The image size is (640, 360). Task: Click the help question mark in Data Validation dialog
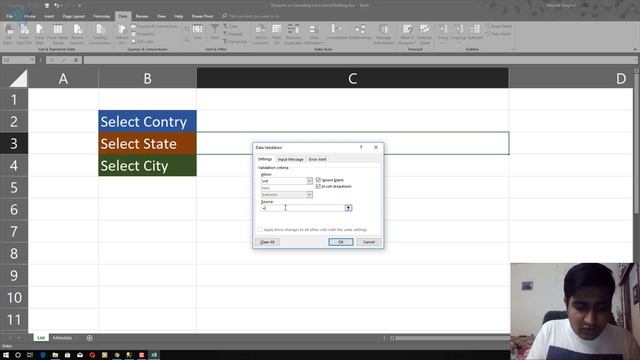361,147
